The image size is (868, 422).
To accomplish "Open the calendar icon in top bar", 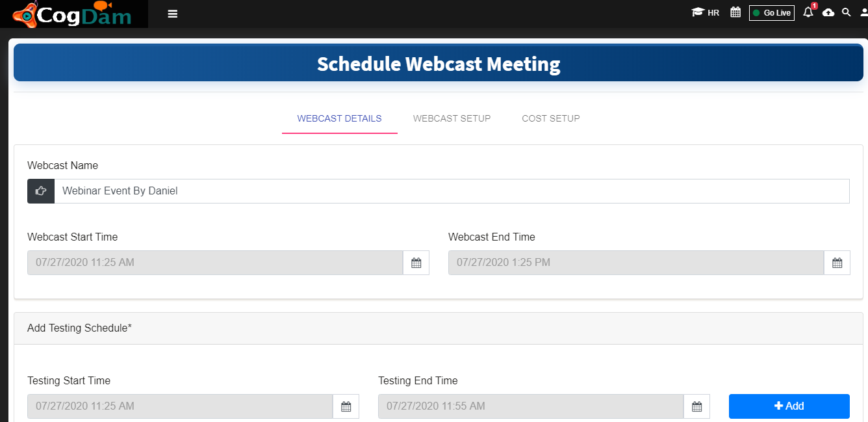I will click(735, 12).
